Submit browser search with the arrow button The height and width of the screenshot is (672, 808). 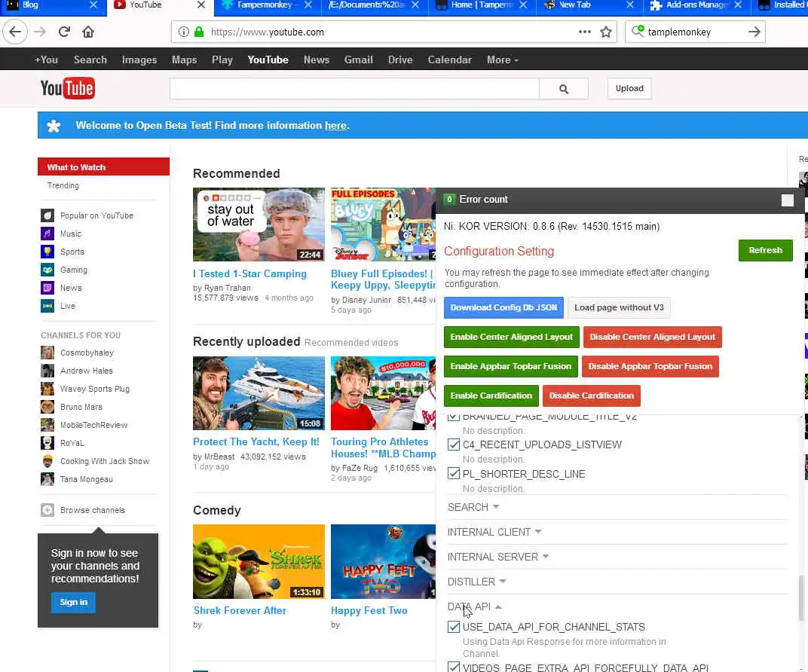(754, 32)
